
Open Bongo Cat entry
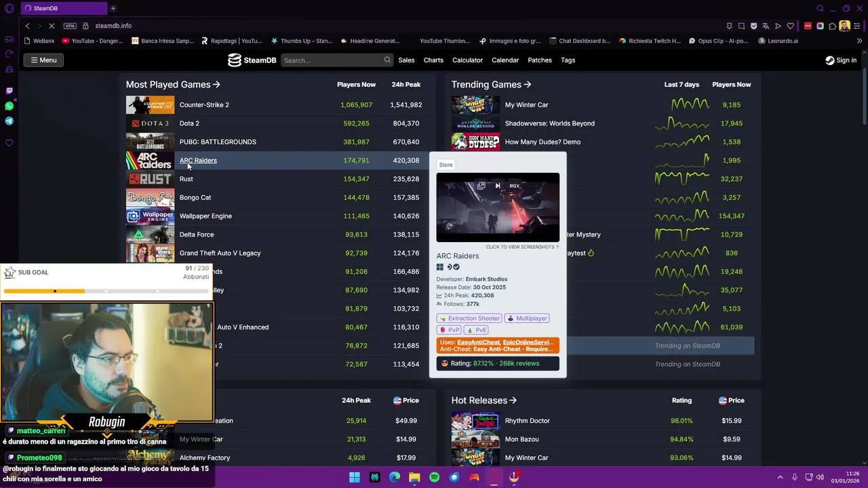(195, 197)
